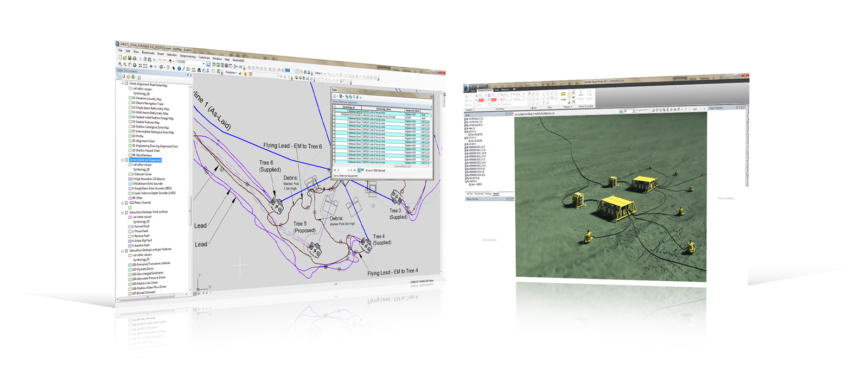Open the Editor dropdown menu
This screenshot has width=868, height=380.
[x=319, y=73]
